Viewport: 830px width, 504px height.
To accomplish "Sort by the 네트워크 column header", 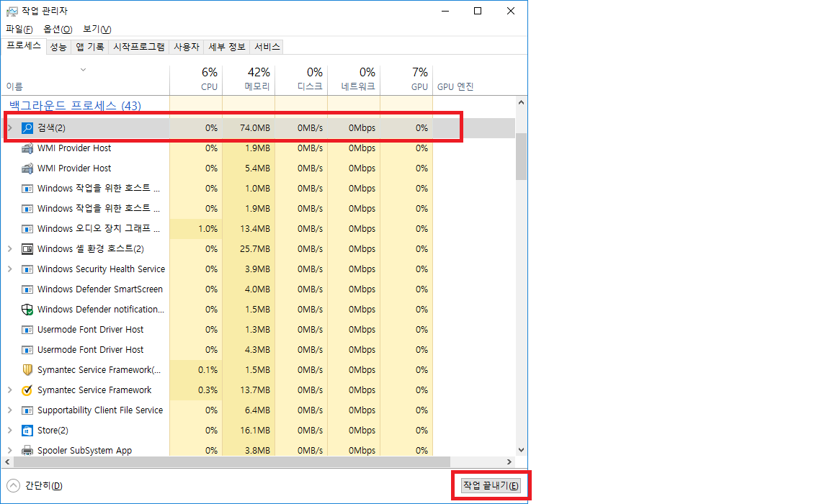I will pos(354,79).
